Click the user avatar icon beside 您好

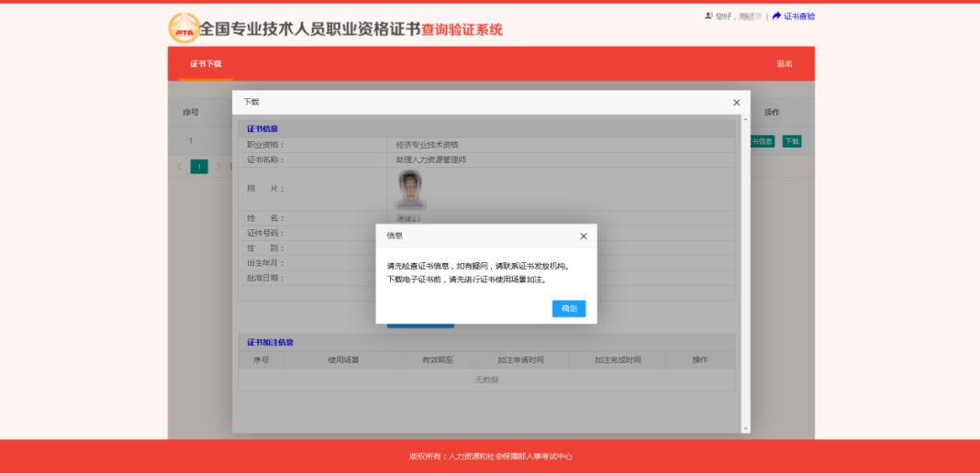coord(708,16)
